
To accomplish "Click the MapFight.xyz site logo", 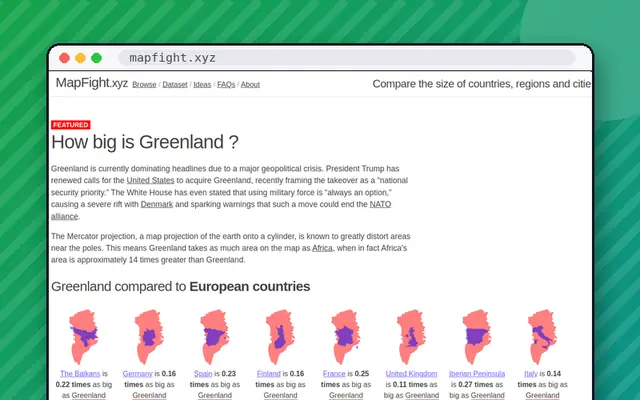I will point(92,83).
